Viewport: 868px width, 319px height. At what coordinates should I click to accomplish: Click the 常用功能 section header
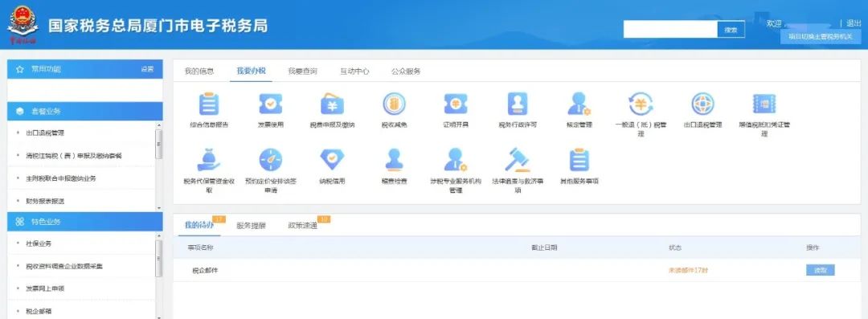pyautogui.click(x=84, y=69)
